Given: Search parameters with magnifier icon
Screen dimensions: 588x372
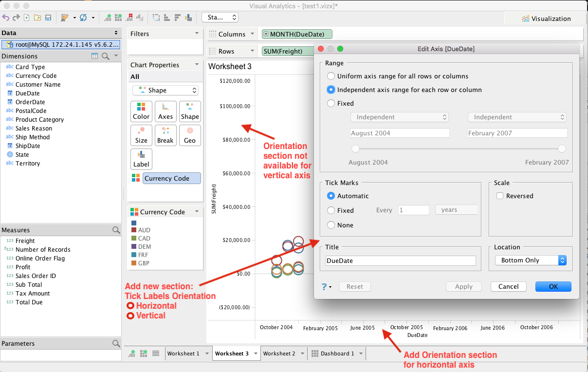Looking at the screenshot, I should click(x=116, y=343).
